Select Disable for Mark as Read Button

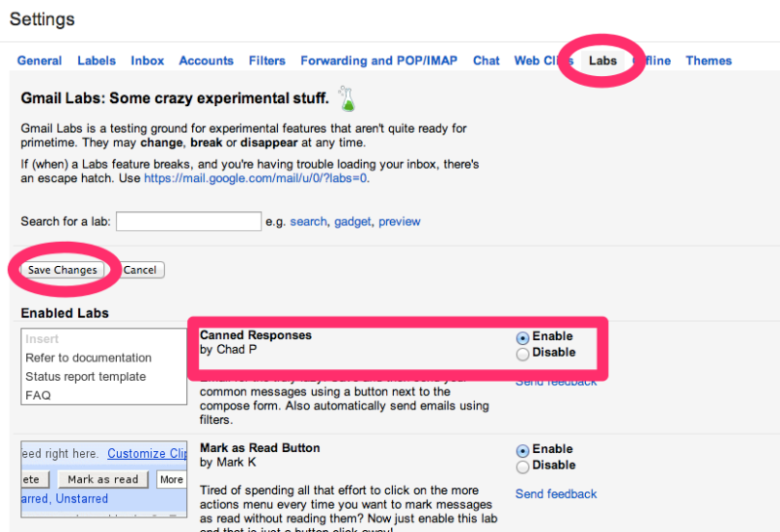coord(523,467)
